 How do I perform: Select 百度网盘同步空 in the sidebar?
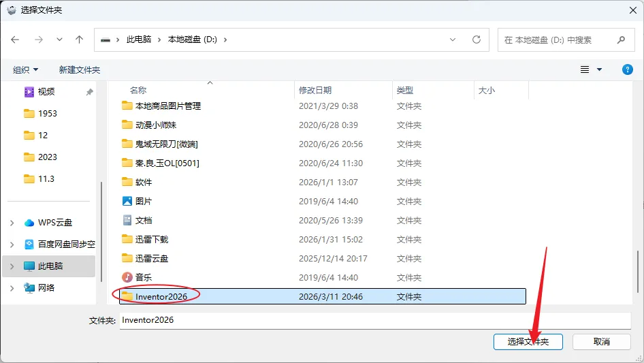(x=59, y=244)
